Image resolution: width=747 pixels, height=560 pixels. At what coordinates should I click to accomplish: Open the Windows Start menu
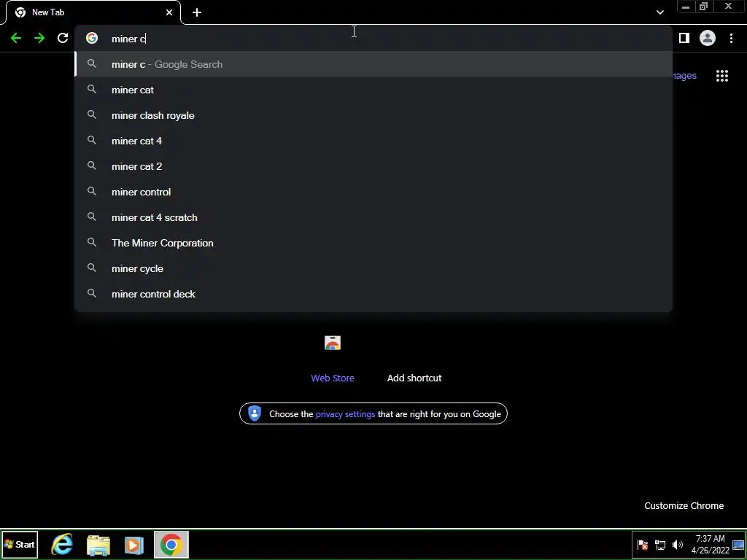click(20, 544)
